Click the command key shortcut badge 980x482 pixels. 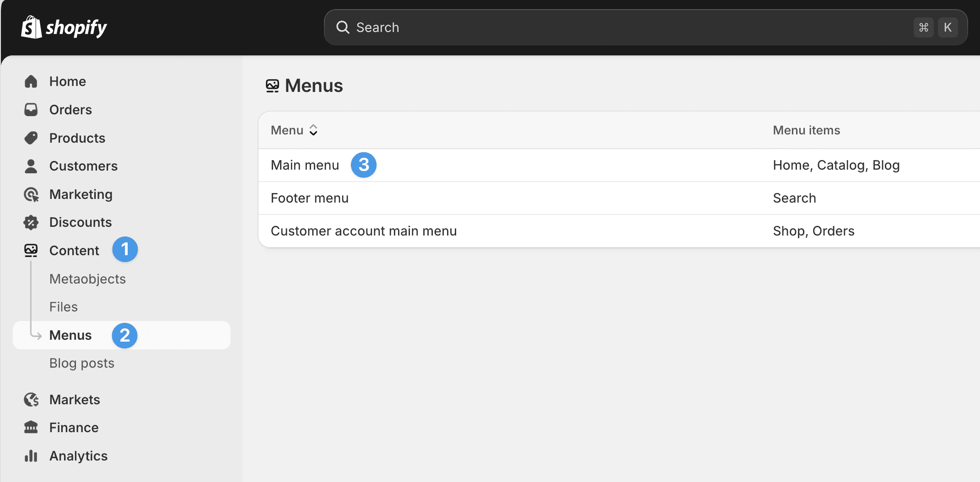(x=924, y=27)
